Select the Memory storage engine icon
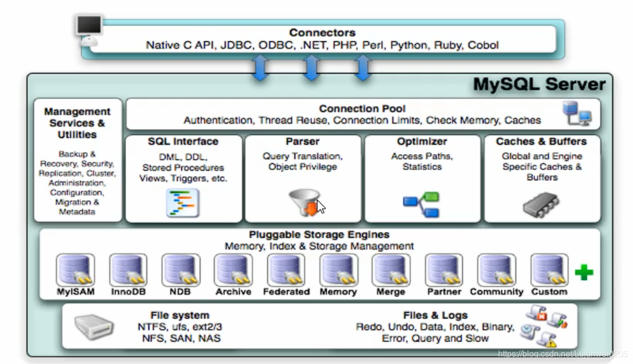This screenshot has width=633, height=364. pyautogui.click(x=338, y=270)
